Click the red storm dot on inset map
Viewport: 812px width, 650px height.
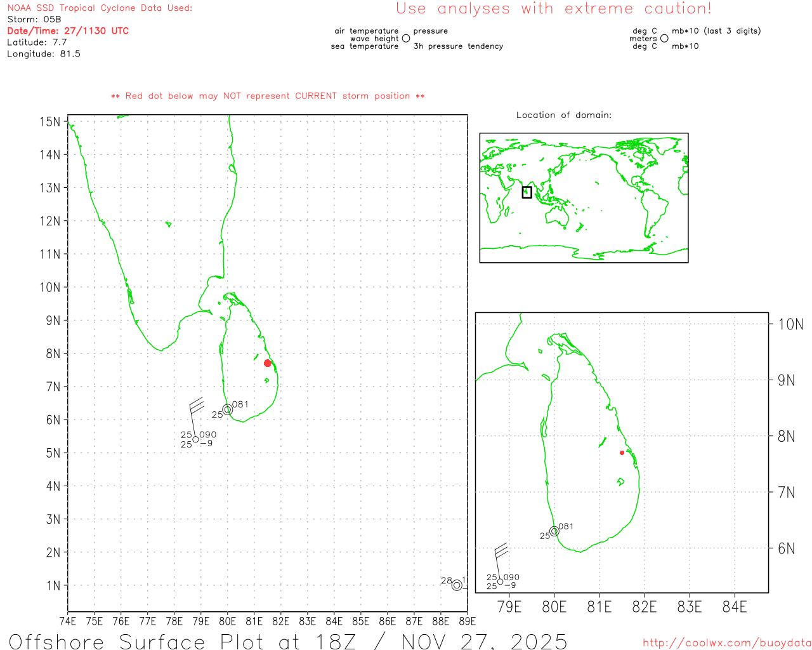[x=622, y=453]
